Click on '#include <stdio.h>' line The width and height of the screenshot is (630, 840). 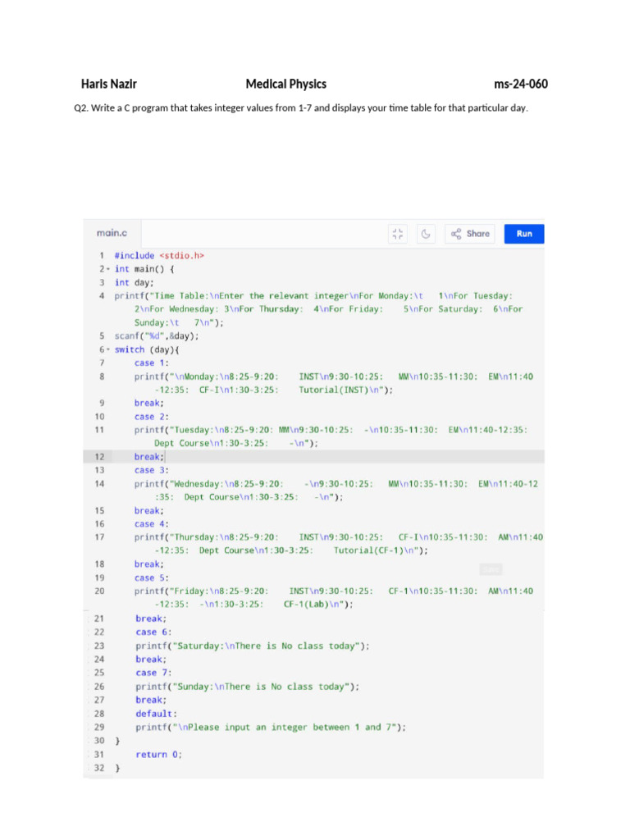[x=159, y=256]
